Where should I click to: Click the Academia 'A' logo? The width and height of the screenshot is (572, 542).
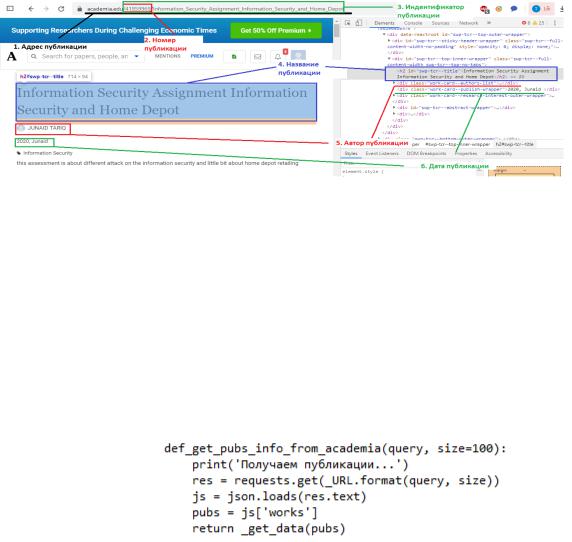pyautogui.click(x=12, y=57)
